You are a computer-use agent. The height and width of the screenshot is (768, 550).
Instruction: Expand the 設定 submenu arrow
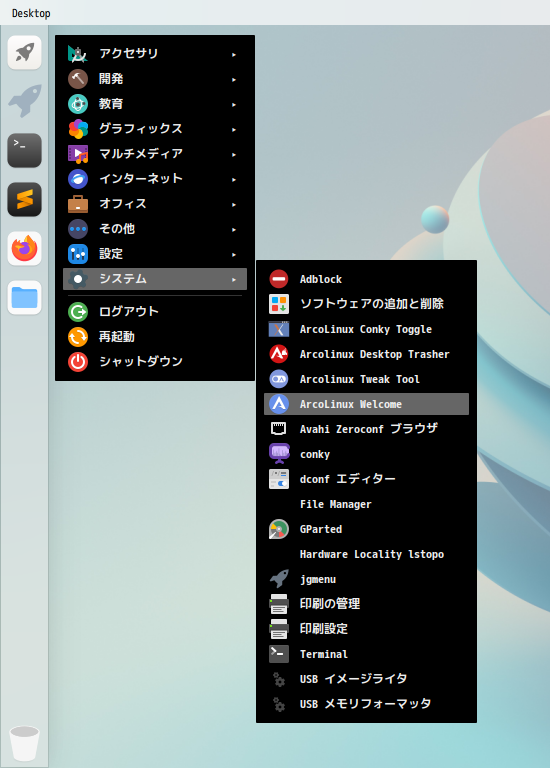(234, 254)
